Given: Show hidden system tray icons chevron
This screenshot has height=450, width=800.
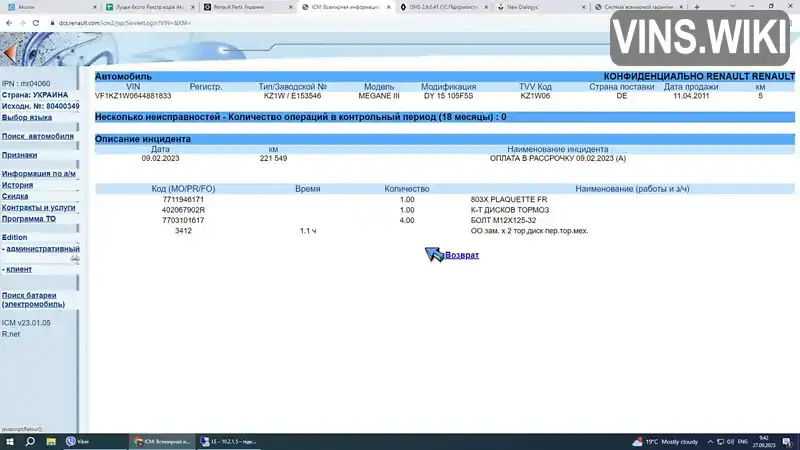Looking at the screenshot, I should click(710, 442).
